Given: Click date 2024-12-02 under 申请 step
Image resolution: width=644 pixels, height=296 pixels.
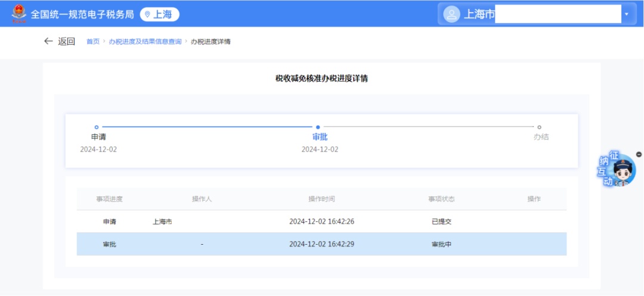Looking at the screenshot, I should click(98, 149).
